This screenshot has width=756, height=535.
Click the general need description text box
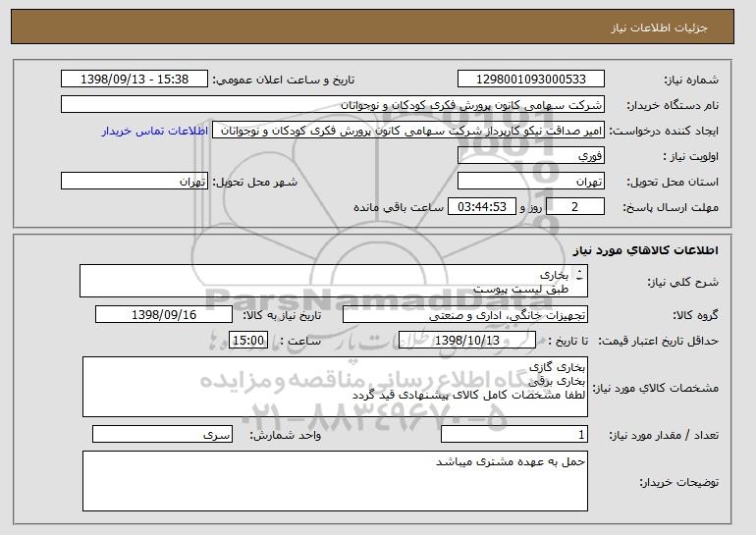click(x=334, y=281)
